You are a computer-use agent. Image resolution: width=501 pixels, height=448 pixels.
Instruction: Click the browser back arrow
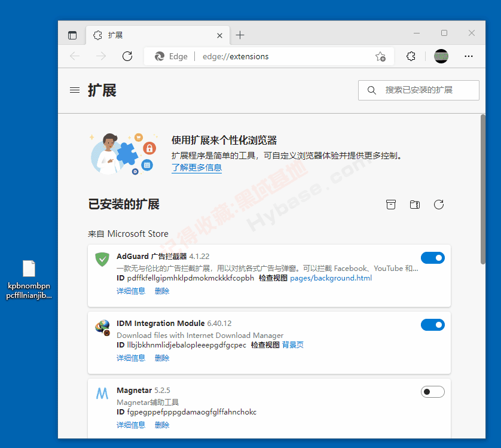coord(75,56)
